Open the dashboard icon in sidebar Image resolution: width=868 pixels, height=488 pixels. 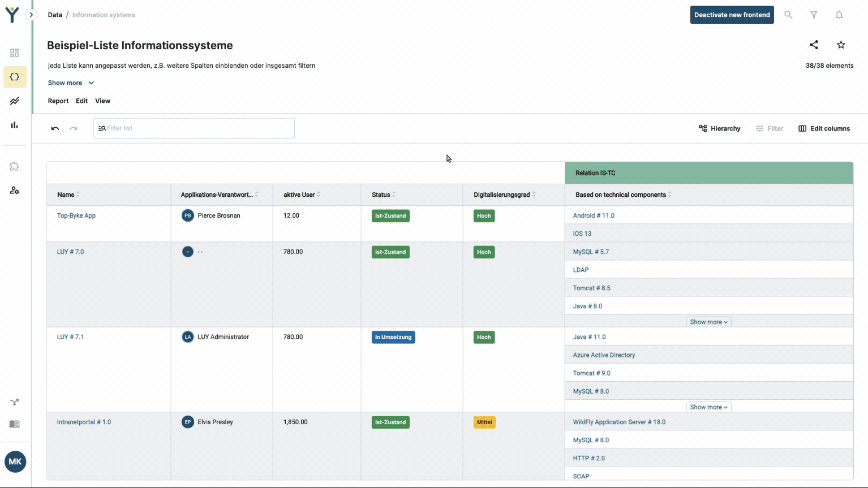15,53
